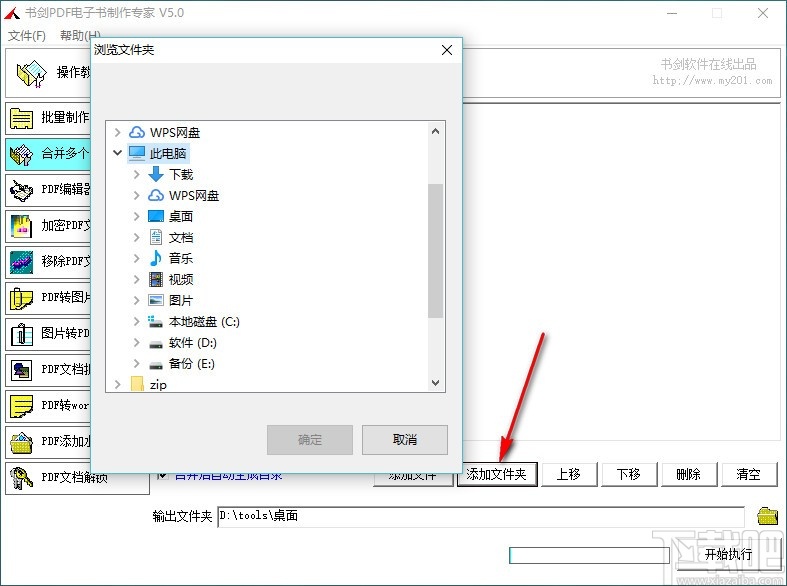Expand the 音乐 folder node
The height and width of the screenshot is (586, 787).
pos(137,258)
